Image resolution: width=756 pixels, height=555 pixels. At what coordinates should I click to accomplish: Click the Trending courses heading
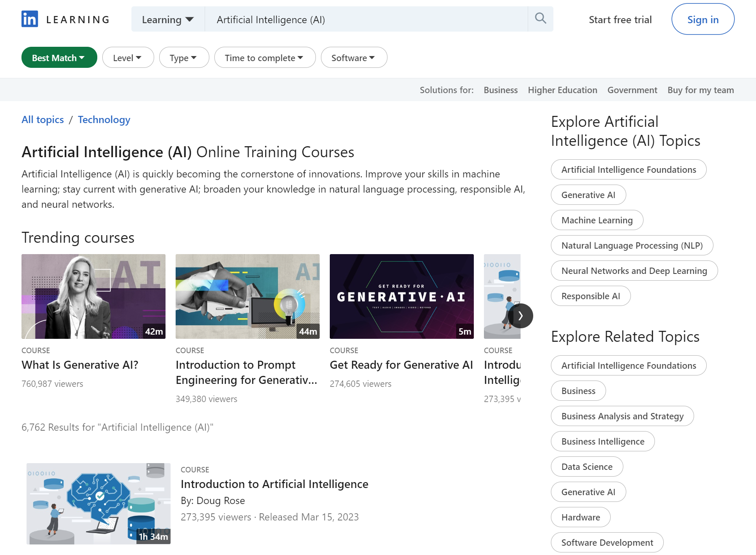click(x=78, y=238)
